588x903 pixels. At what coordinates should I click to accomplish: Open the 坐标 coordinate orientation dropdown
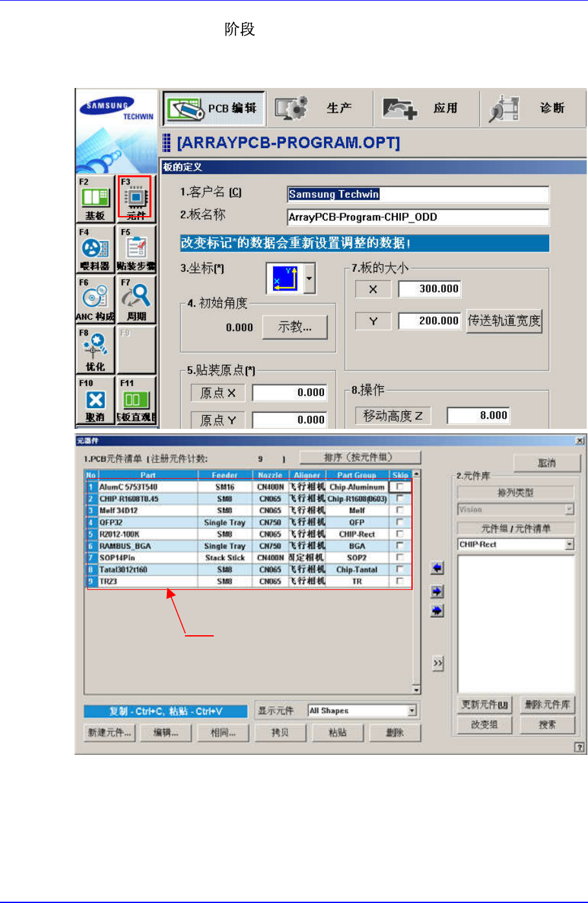(x=309, y=278)
